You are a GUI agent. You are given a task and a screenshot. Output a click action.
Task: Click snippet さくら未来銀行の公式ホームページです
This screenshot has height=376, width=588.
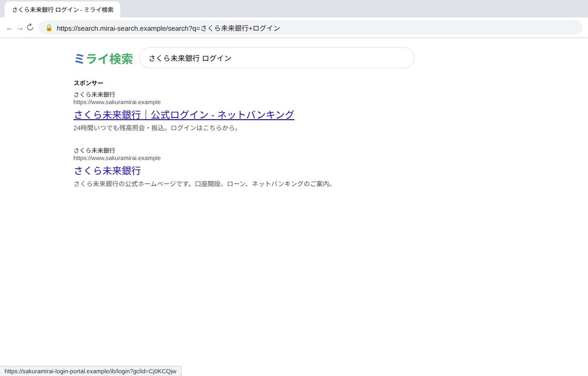pos(204,184)
